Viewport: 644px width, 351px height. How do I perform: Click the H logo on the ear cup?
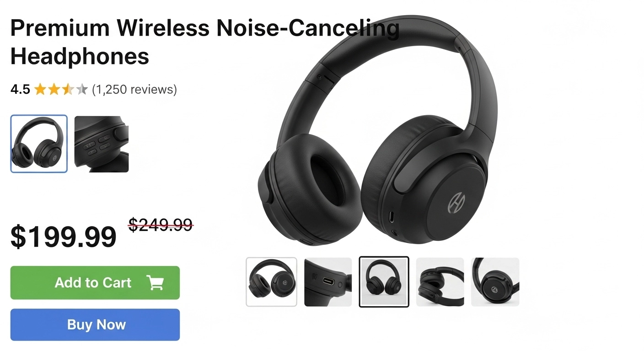[457, 202]
